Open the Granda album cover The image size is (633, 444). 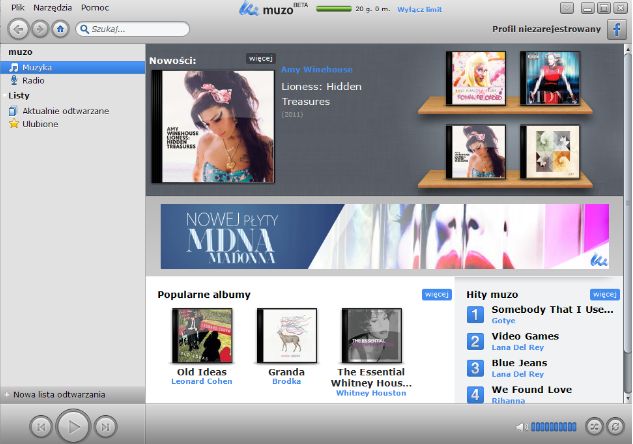(287, 335)
